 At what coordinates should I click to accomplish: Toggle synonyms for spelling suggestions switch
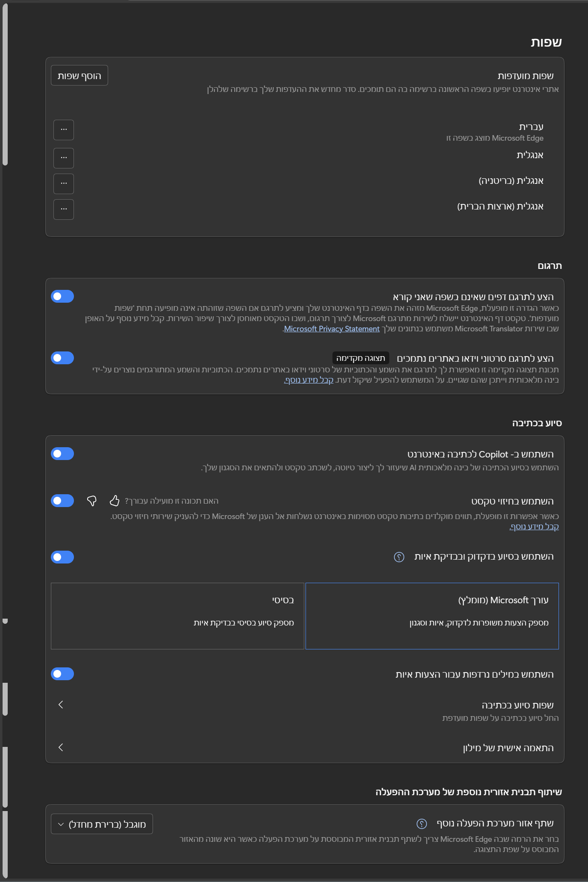(x=62, y=674)
